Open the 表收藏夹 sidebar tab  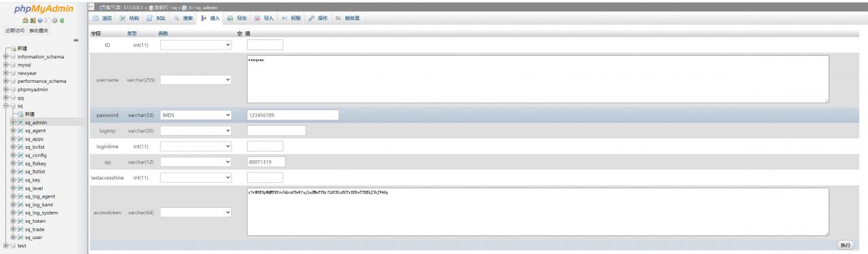(39, 31)
